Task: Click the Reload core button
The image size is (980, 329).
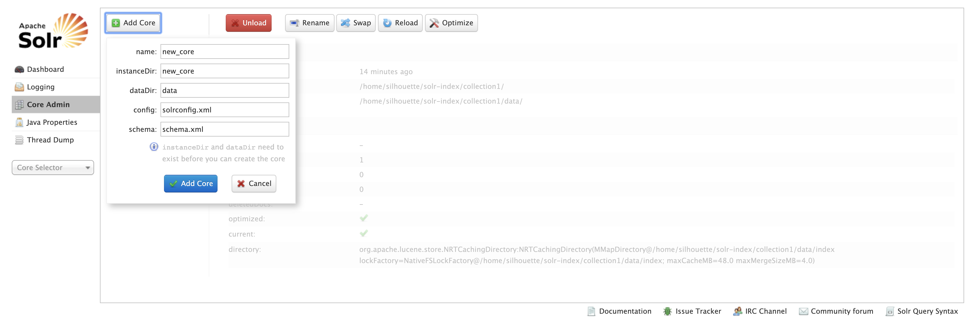Action: coord(400,23)
